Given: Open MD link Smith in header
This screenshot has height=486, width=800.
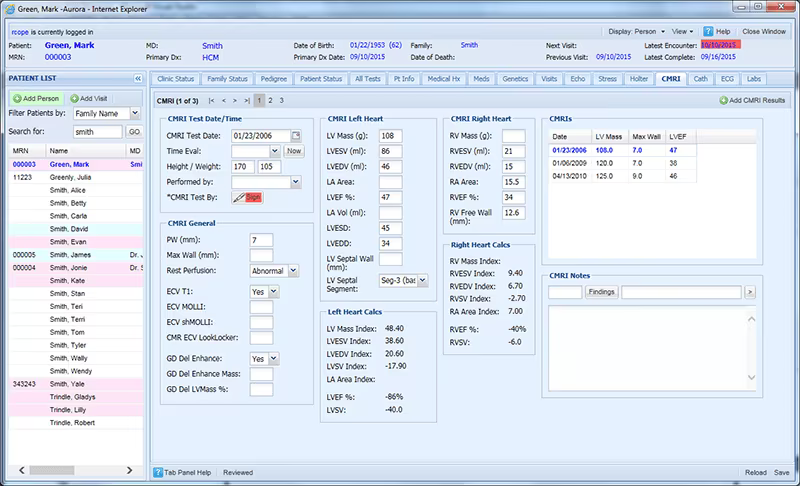Looking at the screenshot, I should [x=212, y=46].
